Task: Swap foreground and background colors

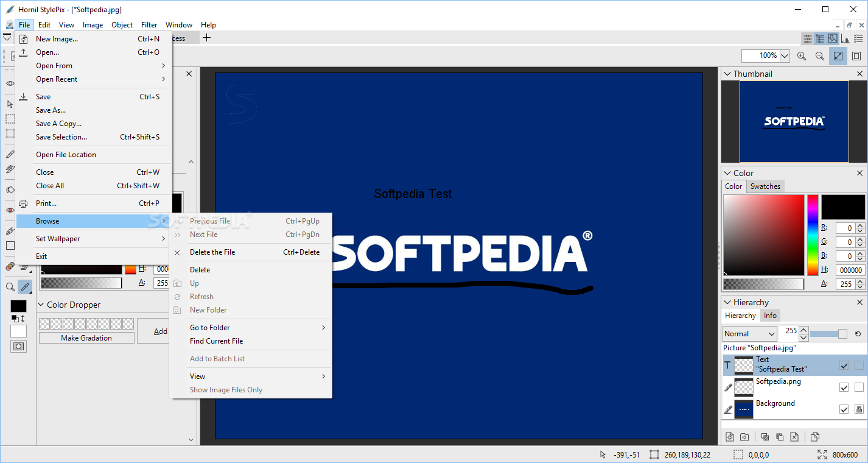Action: pos(23,319)
